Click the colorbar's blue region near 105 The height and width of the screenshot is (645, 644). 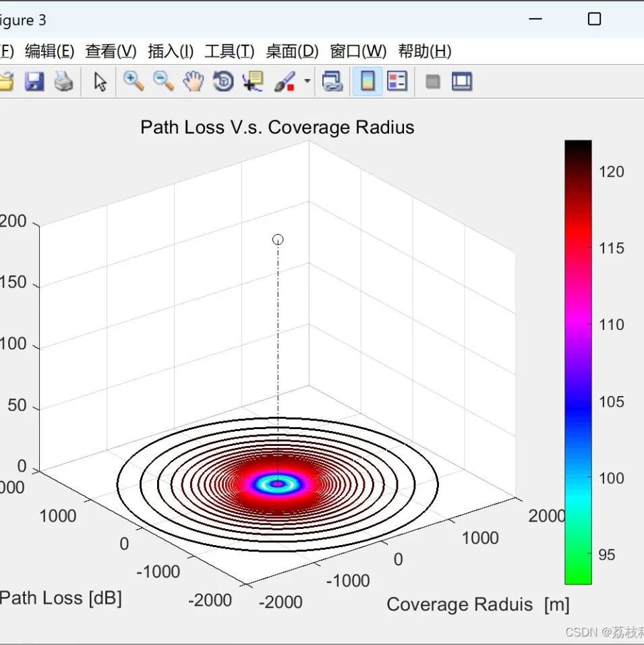578,401
